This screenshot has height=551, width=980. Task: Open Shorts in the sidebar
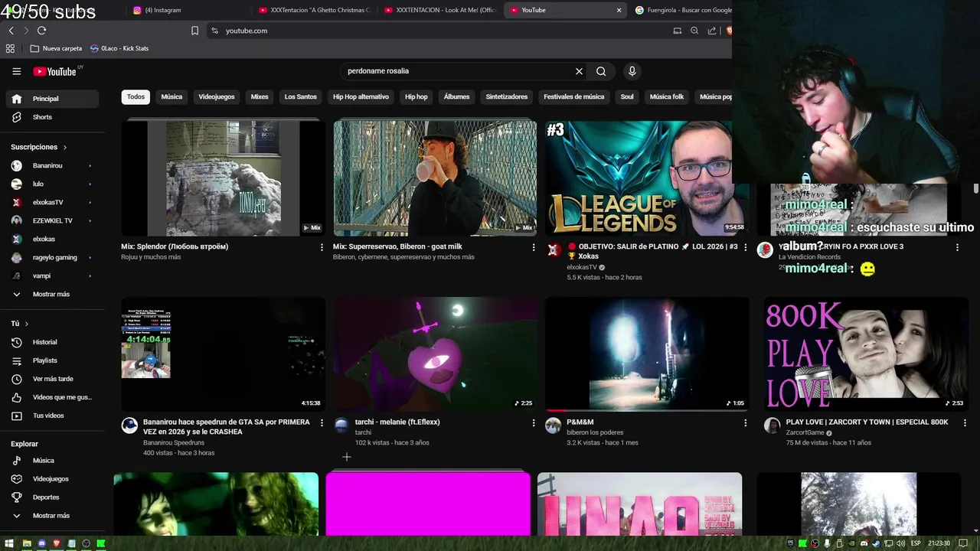point(52,117)
